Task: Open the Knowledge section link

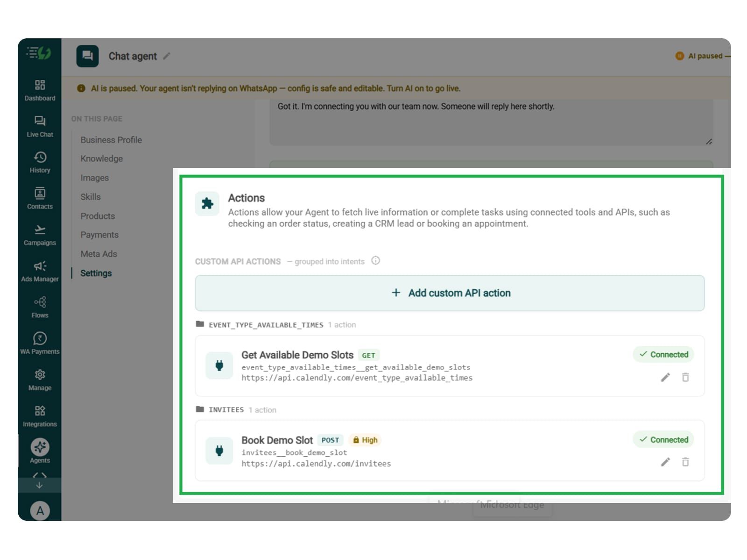Action: click(x=102, y=159)
